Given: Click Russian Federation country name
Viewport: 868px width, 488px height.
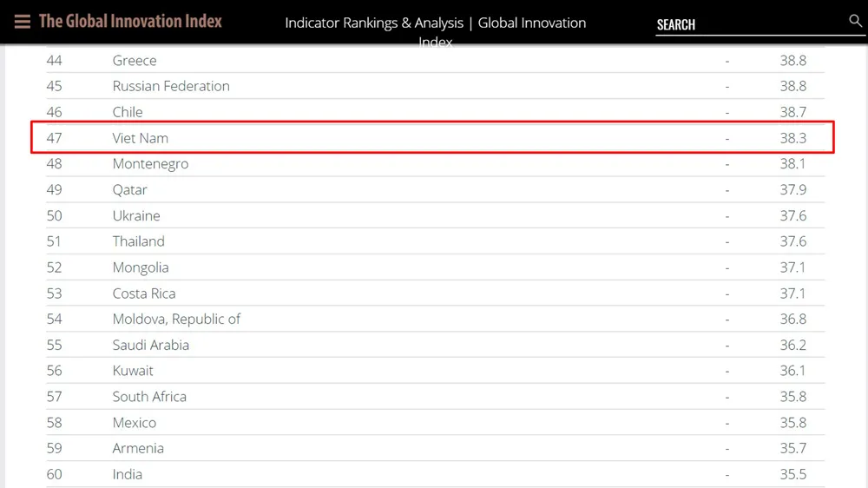Looking at the screenshot, I should pos(171,86).
